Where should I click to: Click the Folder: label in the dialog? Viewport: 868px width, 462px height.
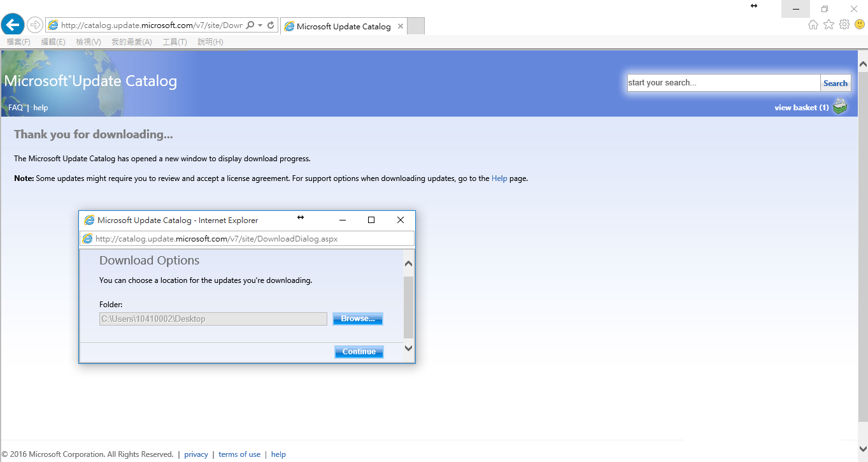(x=111, y=305)
